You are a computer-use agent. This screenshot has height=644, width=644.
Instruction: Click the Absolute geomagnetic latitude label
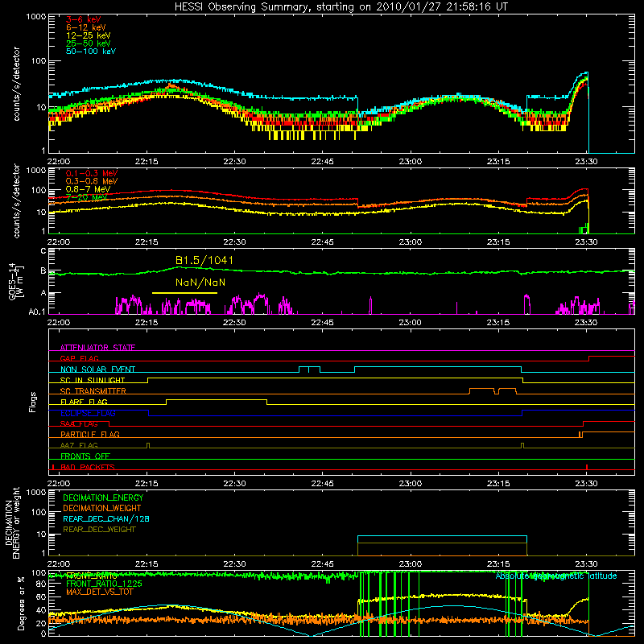pos(556,576)
